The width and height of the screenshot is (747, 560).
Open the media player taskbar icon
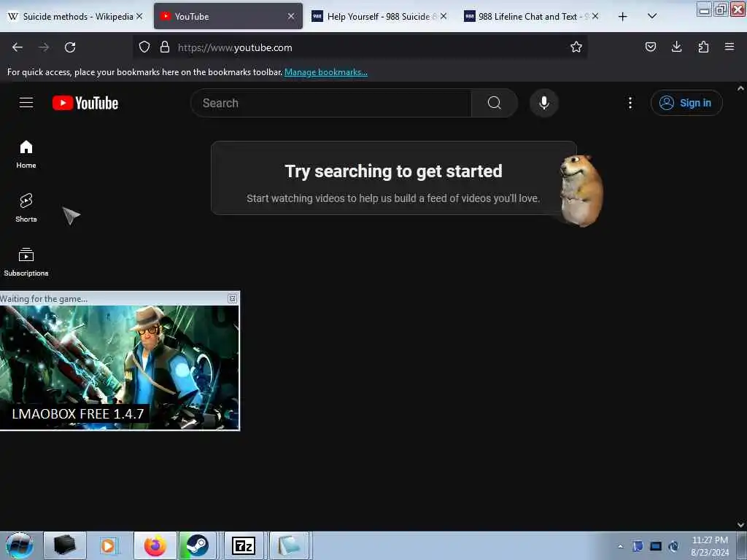click(109, 545)
